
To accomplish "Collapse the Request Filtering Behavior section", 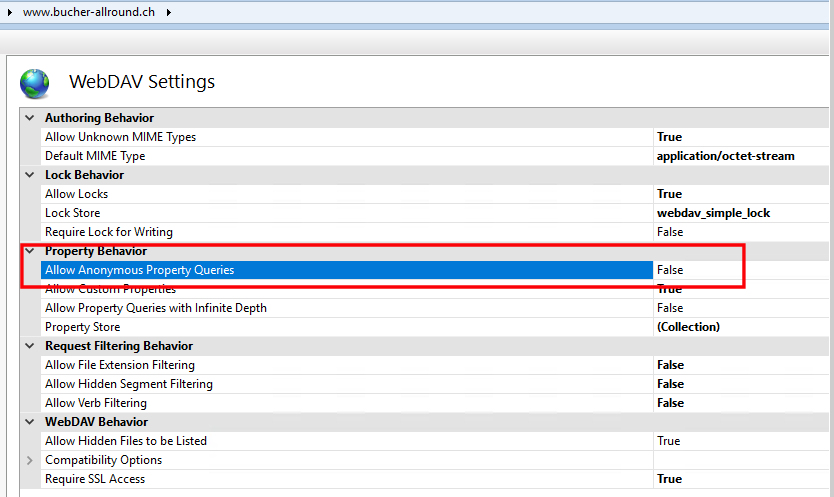I will click(x=30, y=346).
